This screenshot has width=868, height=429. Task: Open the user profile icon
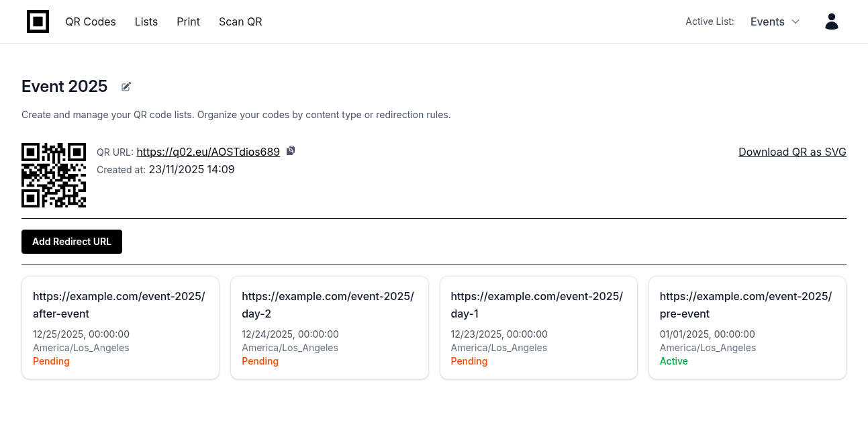pyautogui.click(x=831, y=21)
